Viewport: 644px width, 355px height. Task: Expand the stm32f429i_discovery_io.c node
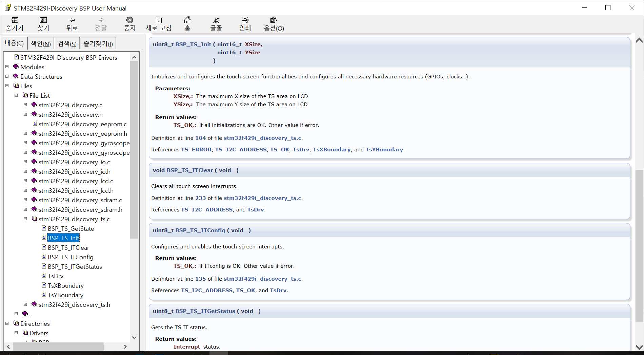[25, 162]
